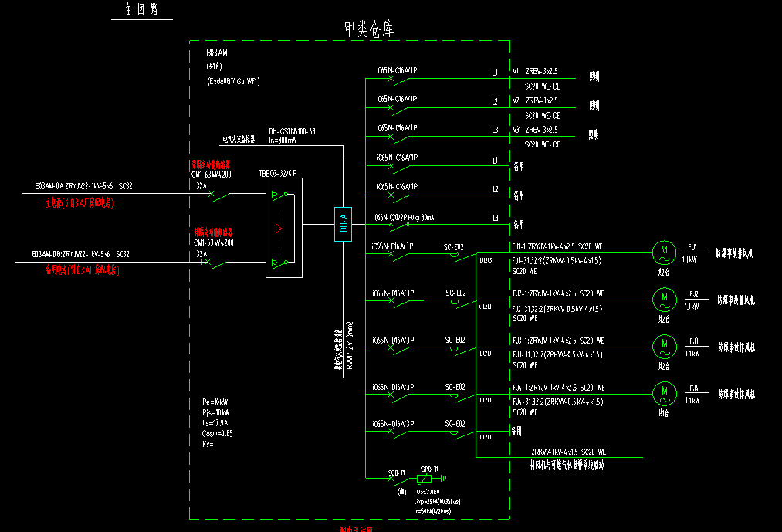This screenshot has height=532, width=782.
Task: Click the SC-E02 contactor symbol on FJ2 line
Action: point(464,303)
